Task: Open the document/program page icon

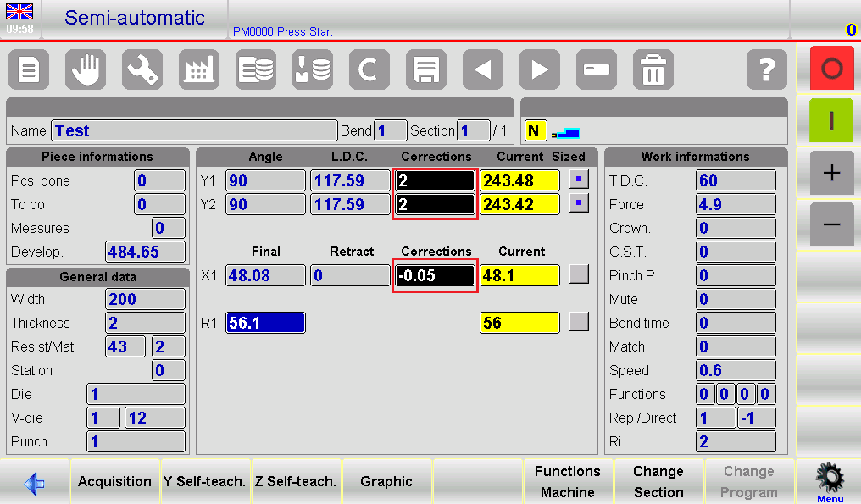Action: [x=29, y=69]
